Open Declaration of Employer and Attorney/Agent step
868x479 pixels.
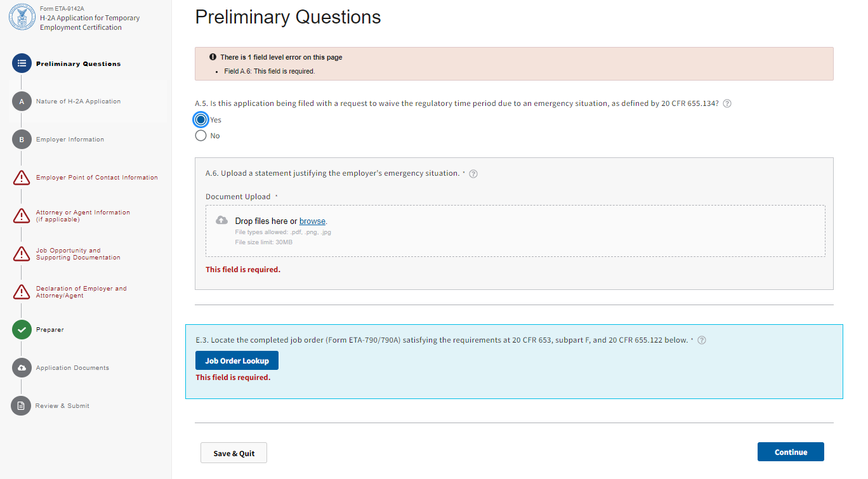point(81,292)
